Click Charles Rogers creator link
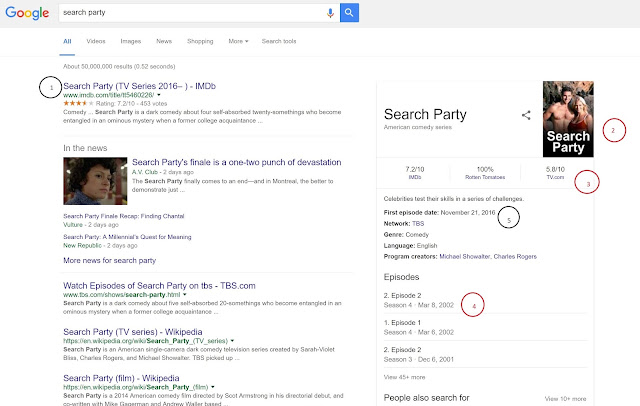This screenshot has width=640, height=406. click(x=515, y=257)
